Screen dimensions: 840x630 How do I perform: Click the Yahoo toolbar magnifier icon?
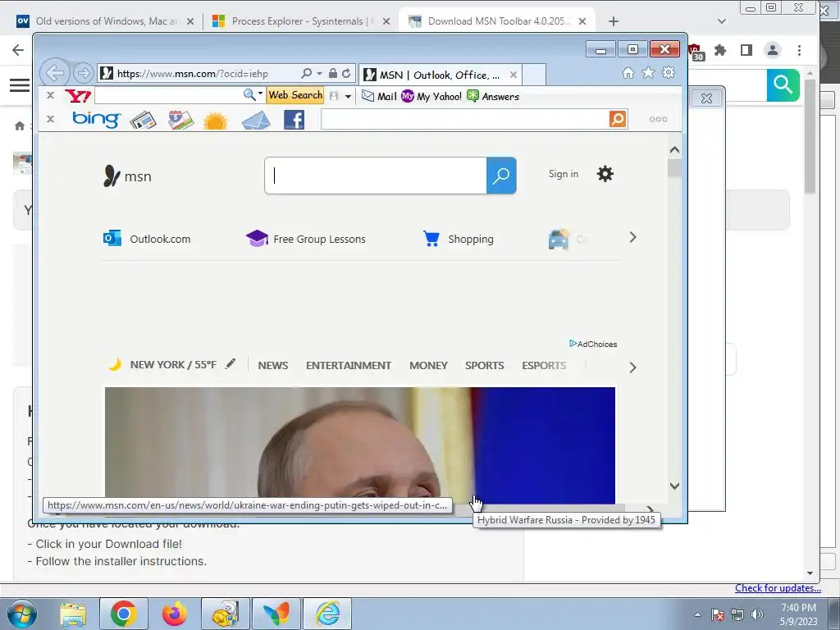point(249,95)
